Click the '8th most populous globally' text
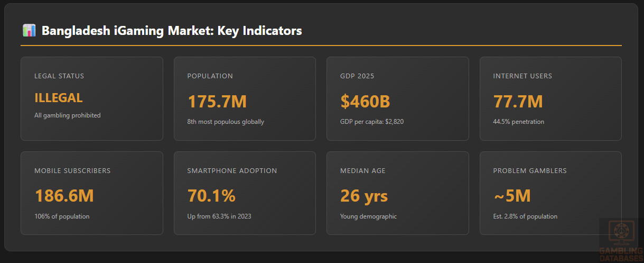The image size is (644, 263). tap(226, 122)
